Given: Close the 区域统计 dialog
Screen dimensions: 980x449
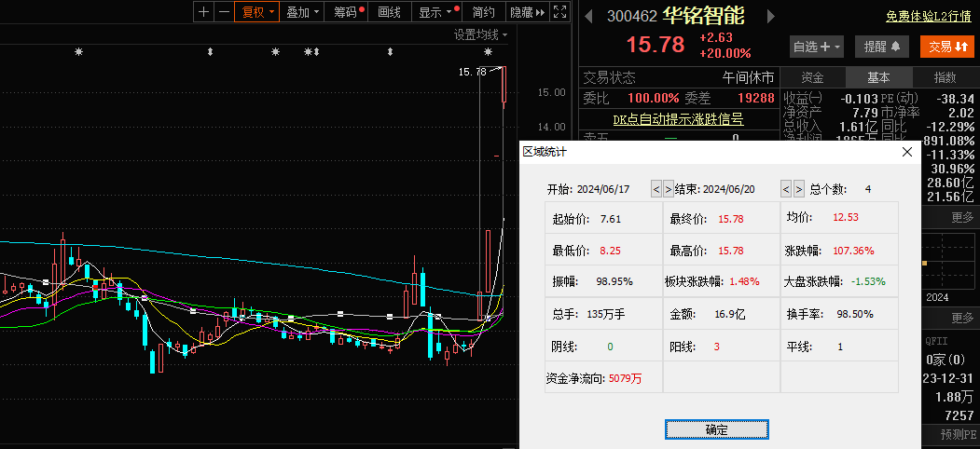Looking at the screenshot, I should pos(907,152).
